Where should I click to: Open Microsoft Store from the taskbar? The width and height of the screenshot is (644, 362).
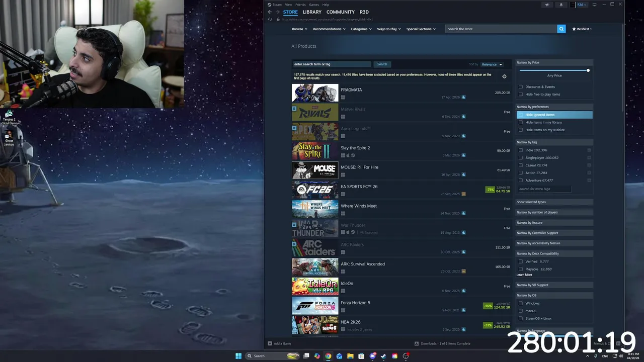[x=361, y=356]
